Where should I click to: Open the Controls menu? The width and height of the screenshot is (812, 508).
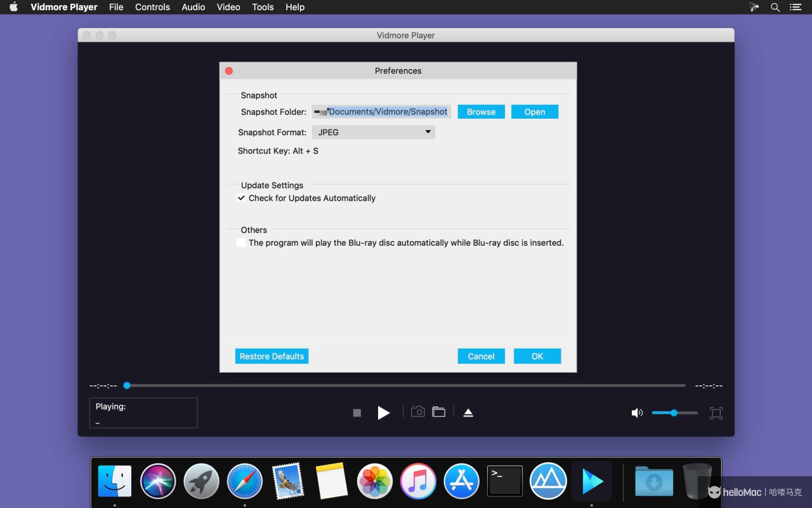[152, 7]
